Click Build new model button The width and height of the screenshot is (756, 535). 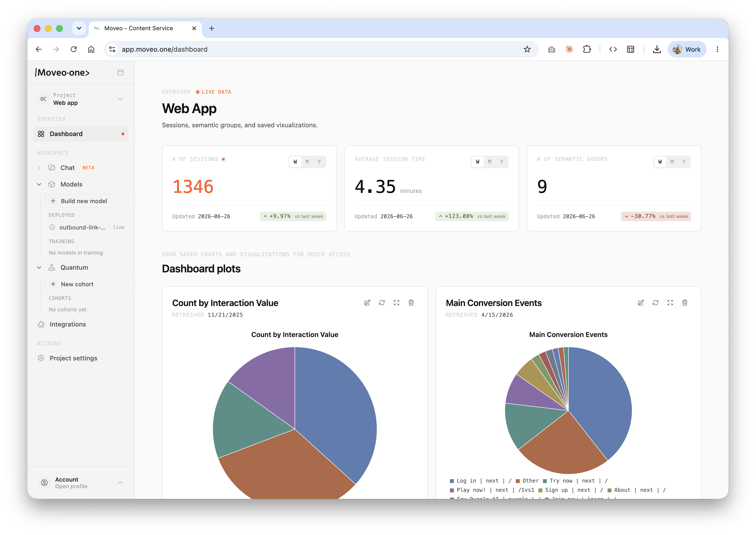point(86,201)
